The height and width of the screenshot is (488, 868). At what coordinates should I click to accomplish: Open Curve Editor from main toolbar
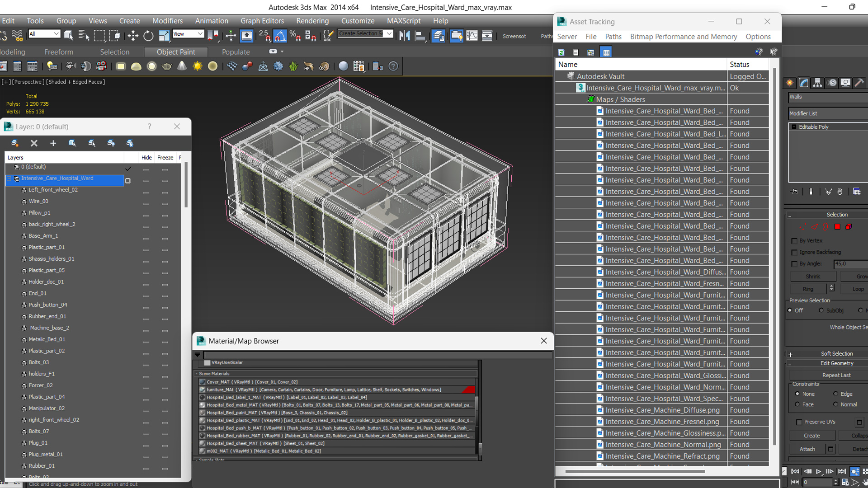472,35
